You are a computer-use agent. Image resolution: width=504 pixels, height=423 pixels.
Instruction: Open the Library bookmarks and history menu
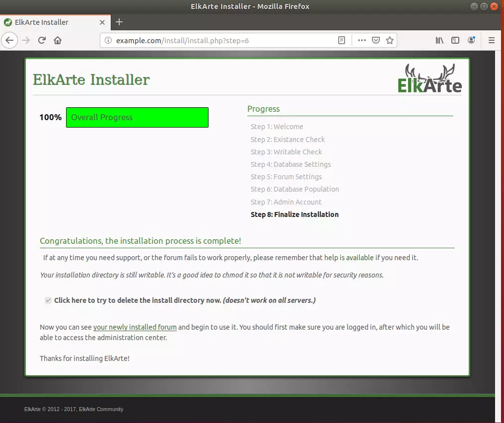point(439,41)
